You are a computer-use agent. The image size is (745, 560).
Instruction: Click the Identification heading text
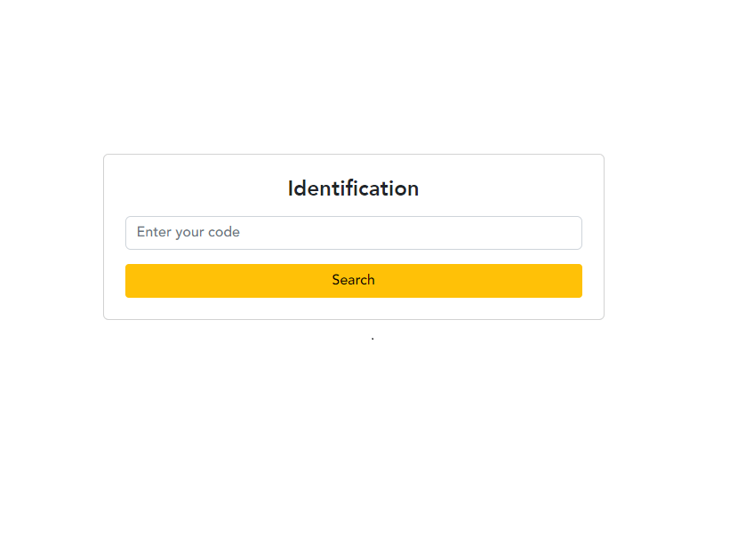click(353, 188)
